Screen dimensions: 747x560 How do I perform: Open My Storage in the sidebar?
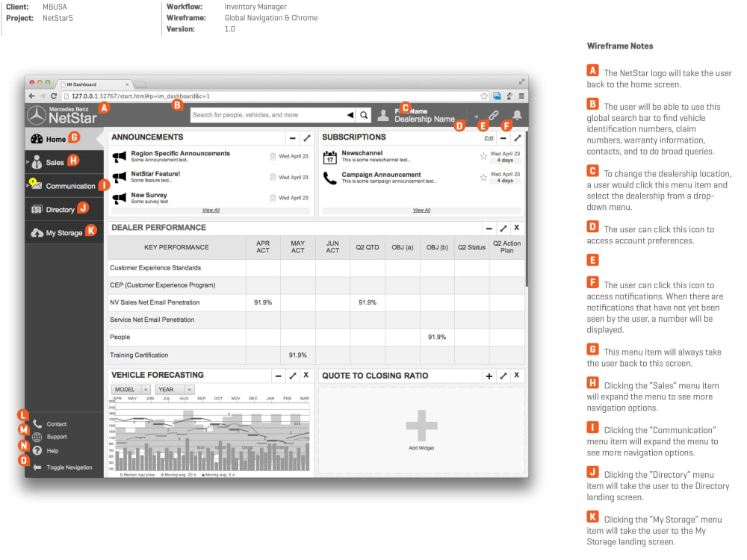(x=63, y=233)
